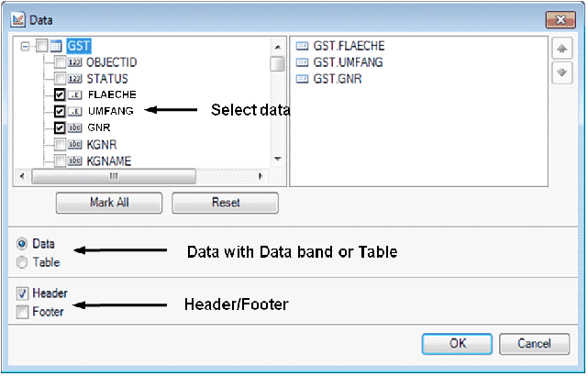Select the KGNAME field in tree

pos(108,160)
